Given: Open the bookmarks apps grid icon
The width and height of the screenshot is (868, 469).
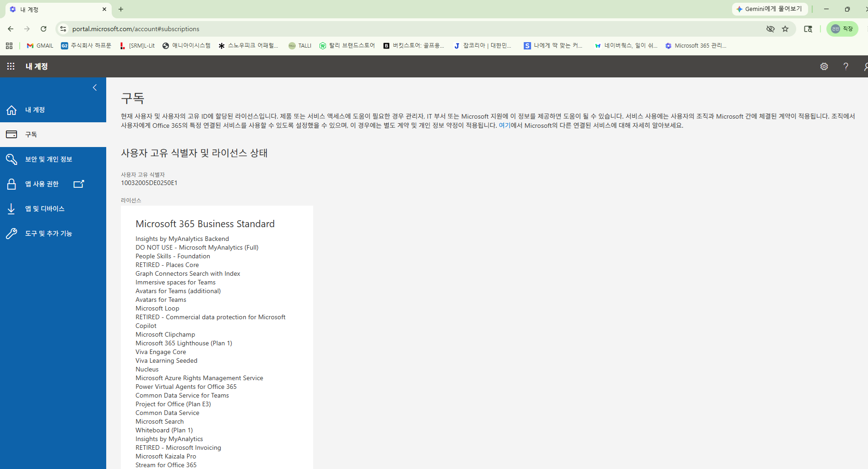Looking at the screenshot, I should (x=9, y=46).
